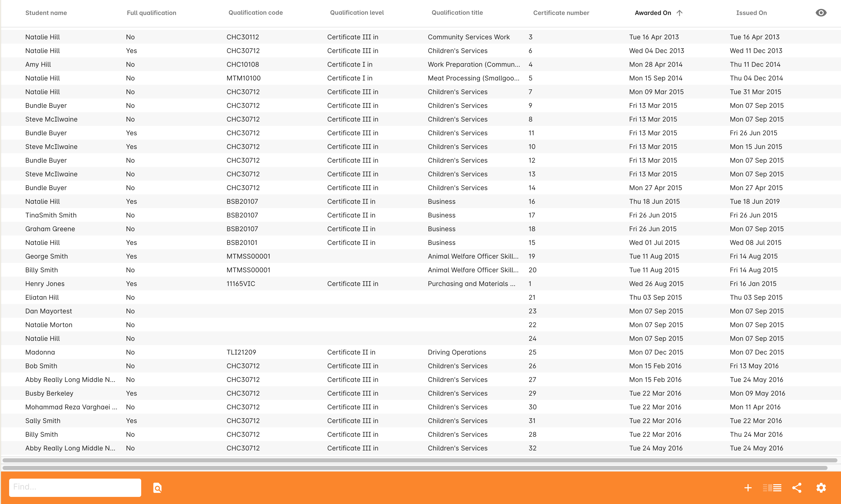
Task: Open advanced search magnifier icon
Action: (157, 488)
